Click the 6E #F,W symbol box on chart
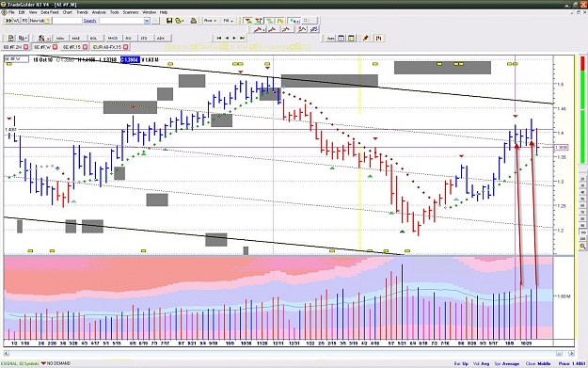 point(17,59)
